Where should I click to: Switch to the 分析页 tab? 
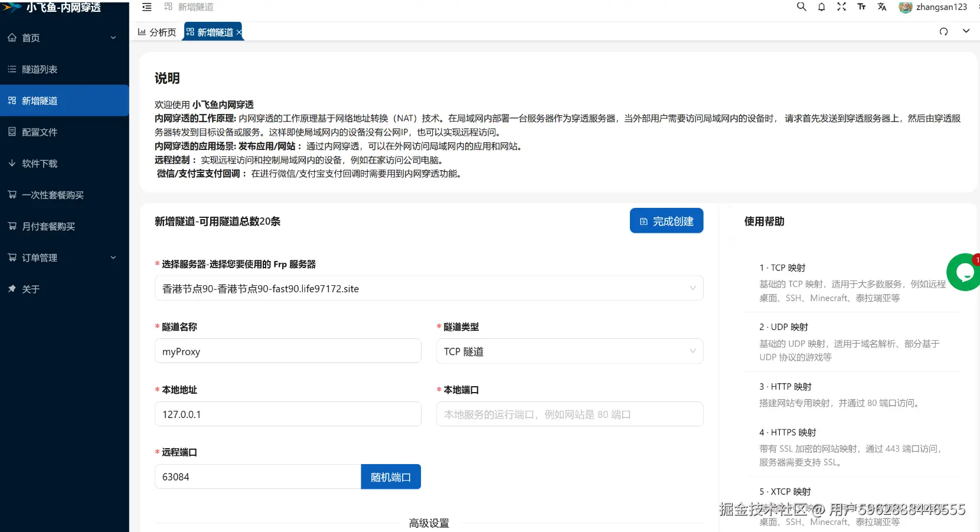click(156, 32)
